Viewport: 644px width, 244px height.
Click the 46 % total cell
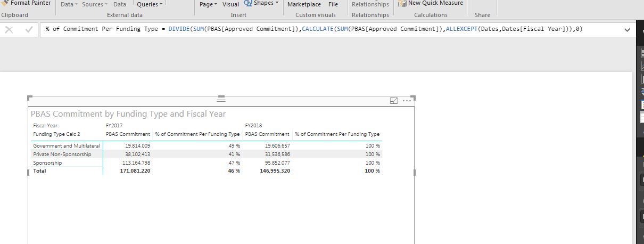(234, 171)
